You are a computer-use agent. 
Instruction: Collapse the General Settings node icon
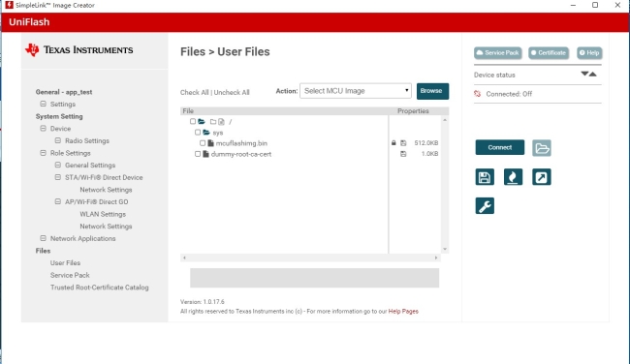[58, 165]
